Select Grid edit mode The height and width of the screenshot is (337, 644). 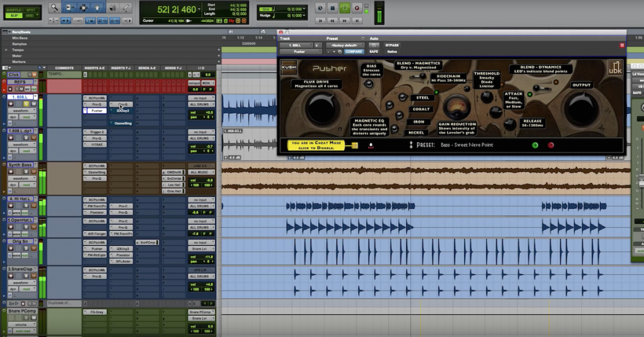pyautogui.click(x=30, y=15)
